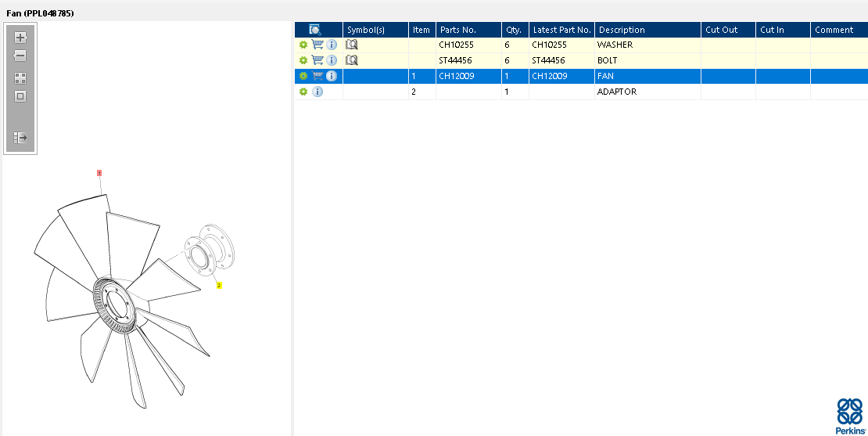This screenshot has width=868, height=436.
Task: Click the green gear icon in ADAPTOR row
Action: 303,92
